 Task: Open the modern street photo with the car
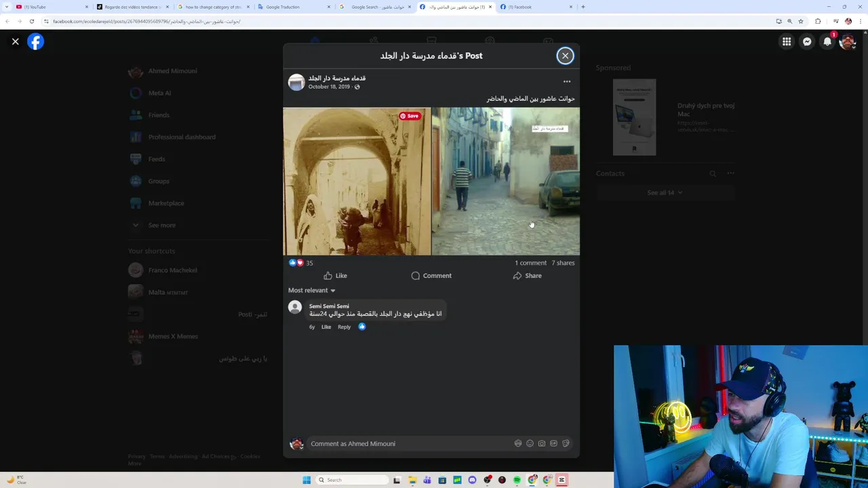[x=506, y=181]
